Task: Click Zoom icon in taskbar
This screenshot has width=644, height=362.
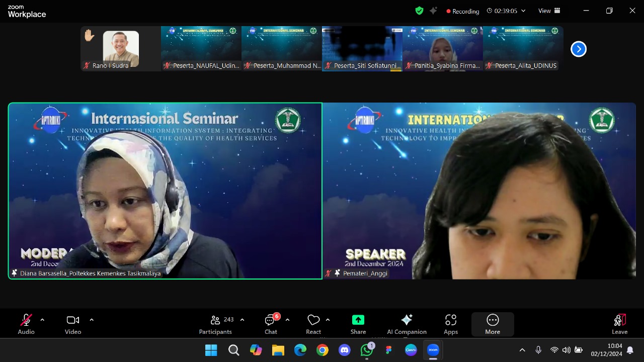Action: 433,350
